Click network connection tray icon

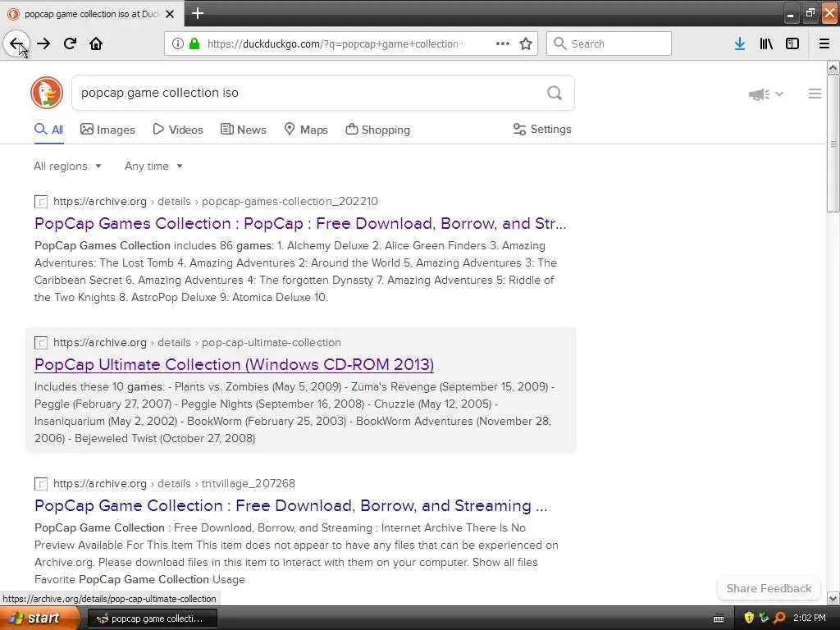(764, 618)
